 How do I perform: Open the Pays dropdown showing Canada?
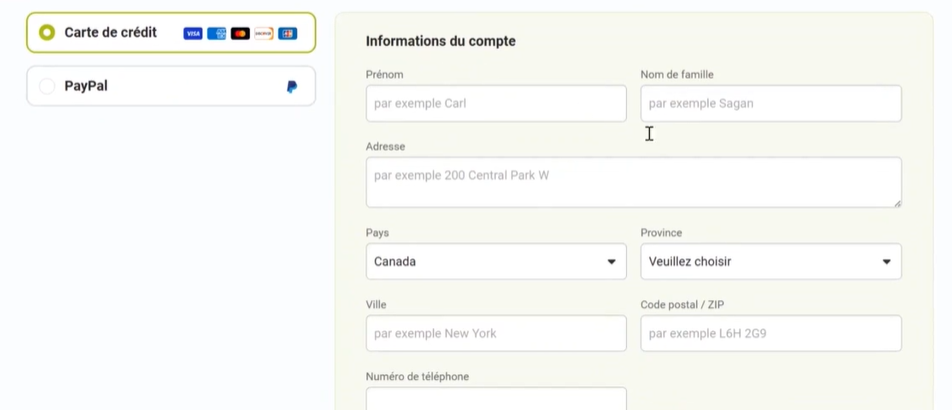pyautogui.click(x=496, y=262)
